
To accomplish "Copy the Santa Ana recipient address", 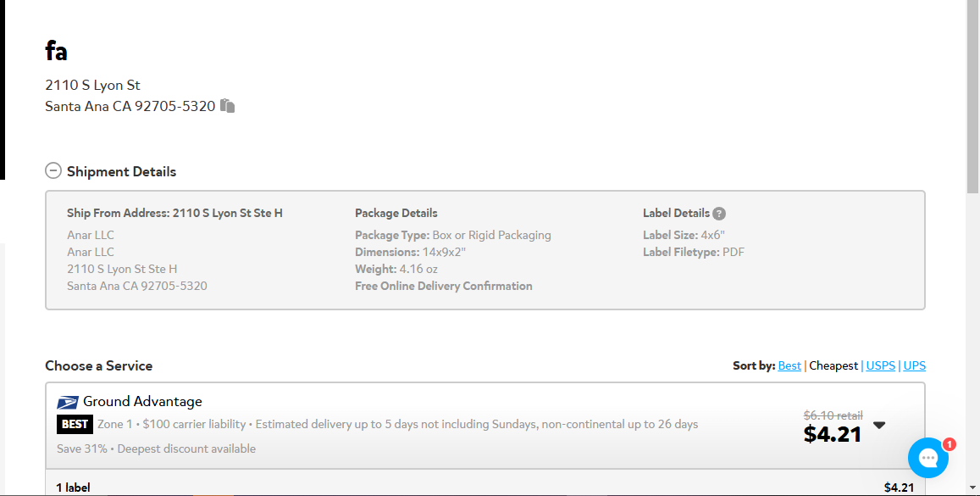I will [x=228, y=106].
